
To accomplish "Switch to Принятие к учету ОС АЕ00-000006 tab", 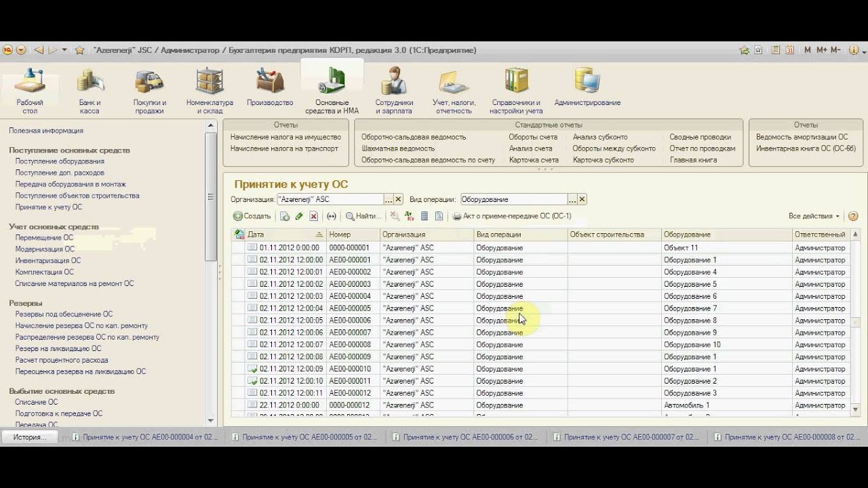I will tap(465, 437).
